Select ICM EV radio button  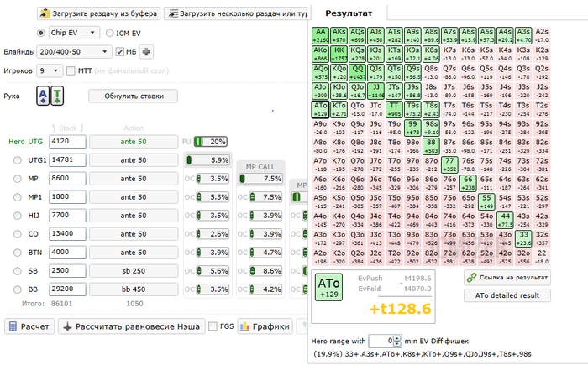[109, 33]
